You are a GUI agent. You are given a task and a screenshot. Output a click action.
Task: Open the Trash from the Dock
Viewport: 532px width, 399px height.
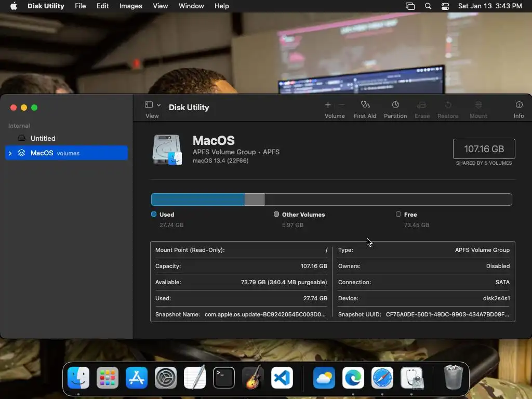(x=453, y=378)
